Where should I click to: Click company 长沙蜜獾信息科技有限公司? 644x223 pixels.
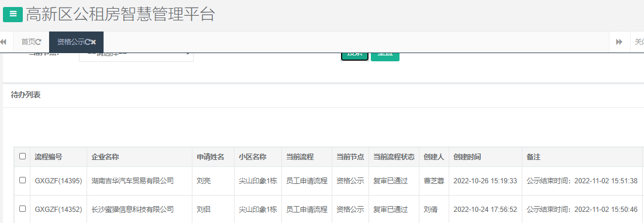[x=133, y=210]
